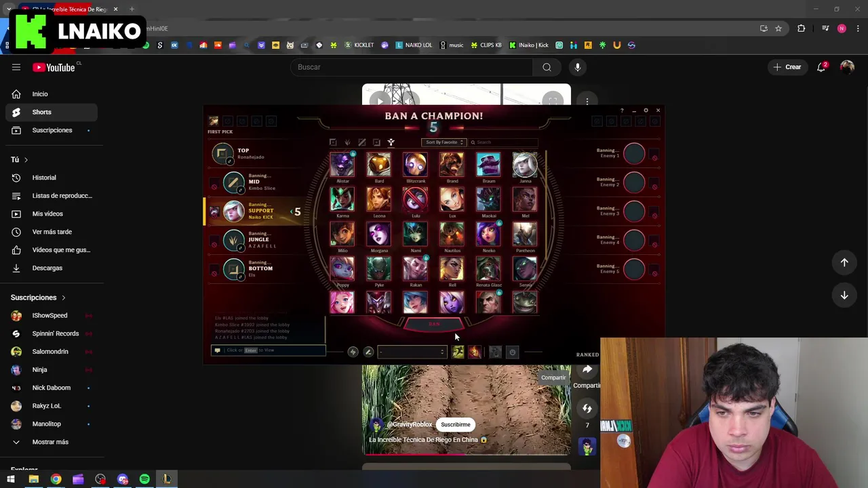Open the Windows Start menu
This screenshot has height=488, width=868.
click(11, 479)
